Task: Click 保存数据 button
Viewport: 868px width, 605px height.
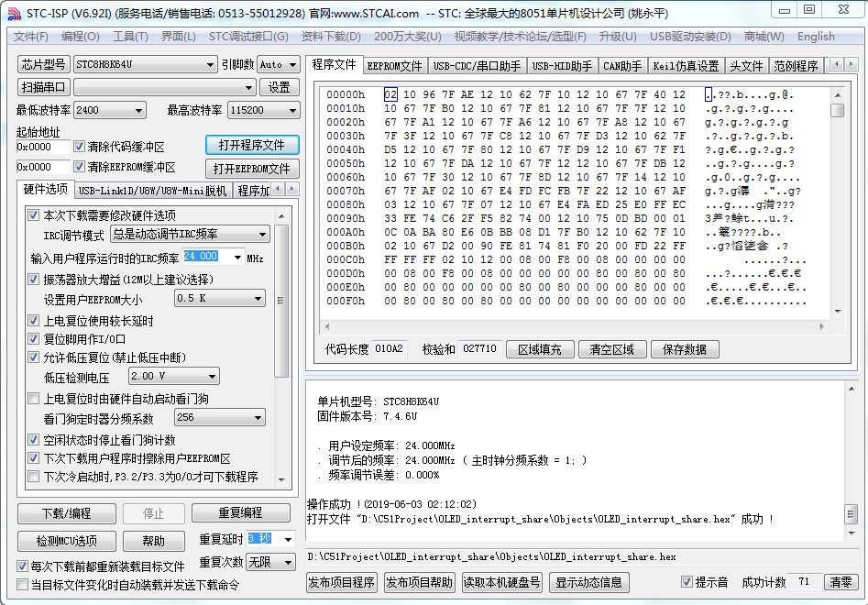Action: [684, 349]
